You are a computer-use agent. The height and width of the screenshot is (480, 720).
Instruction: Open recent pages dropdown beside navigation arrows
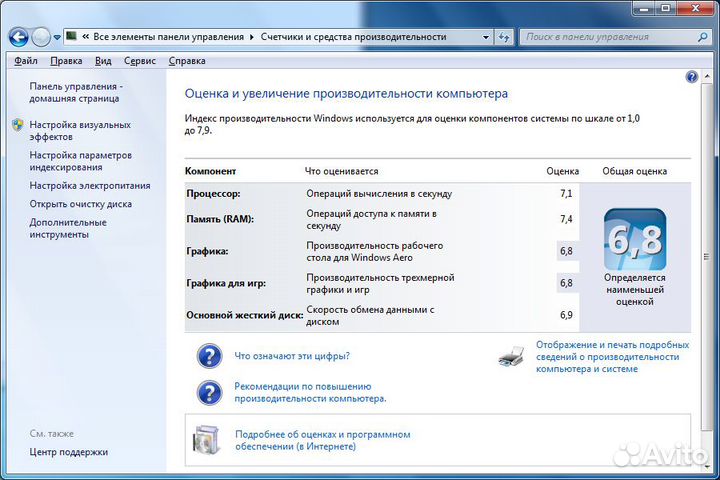pyautogui.click(x=57, y=37)
